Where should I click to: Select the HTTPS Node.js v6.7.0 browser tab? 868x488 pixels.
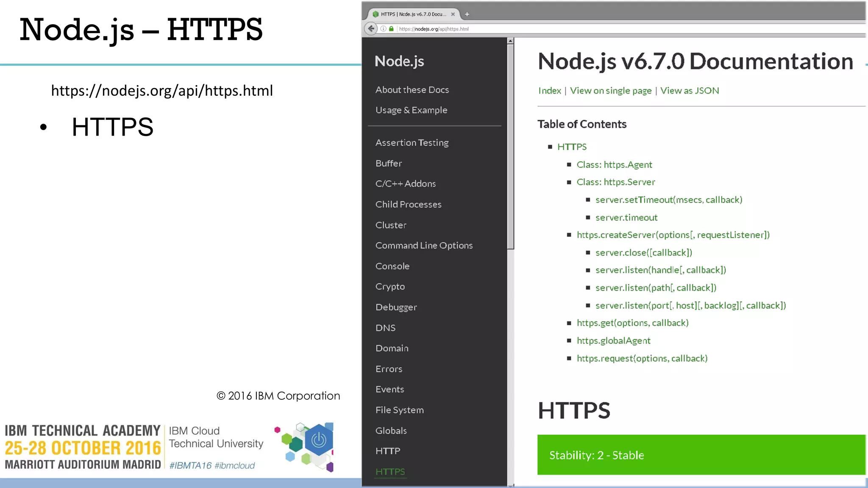point(413,14)
